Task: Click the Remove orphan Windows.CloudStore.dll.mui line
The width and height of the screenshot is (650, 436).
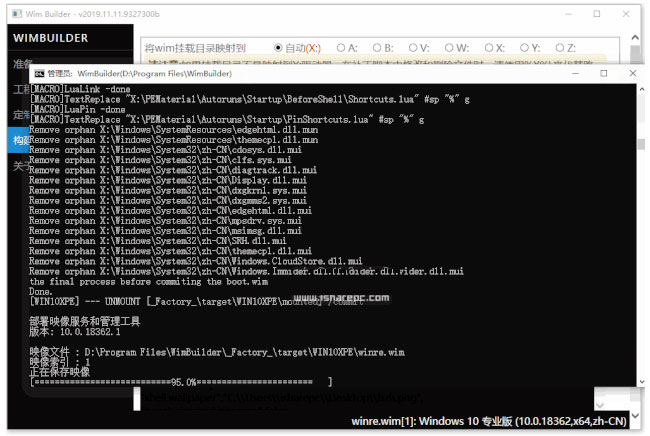Action: point(196,261)
